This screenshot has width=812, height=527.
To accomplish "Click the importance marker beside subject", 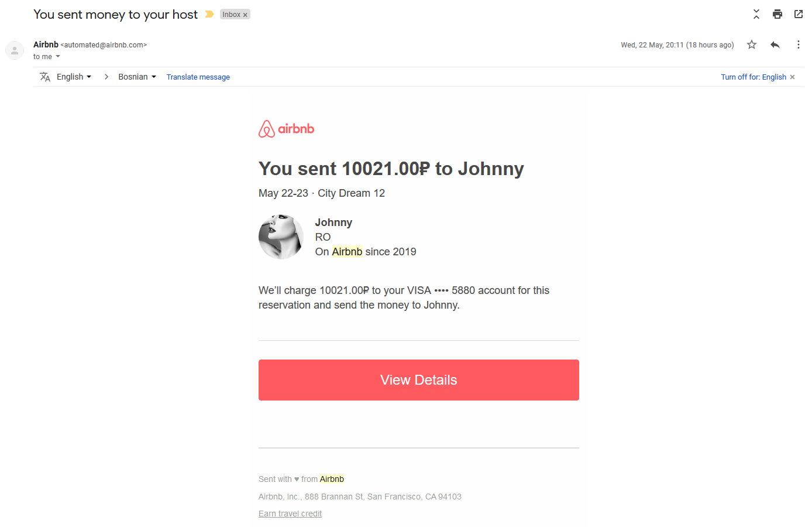I will pyautogui.click(x=209, y=14).
